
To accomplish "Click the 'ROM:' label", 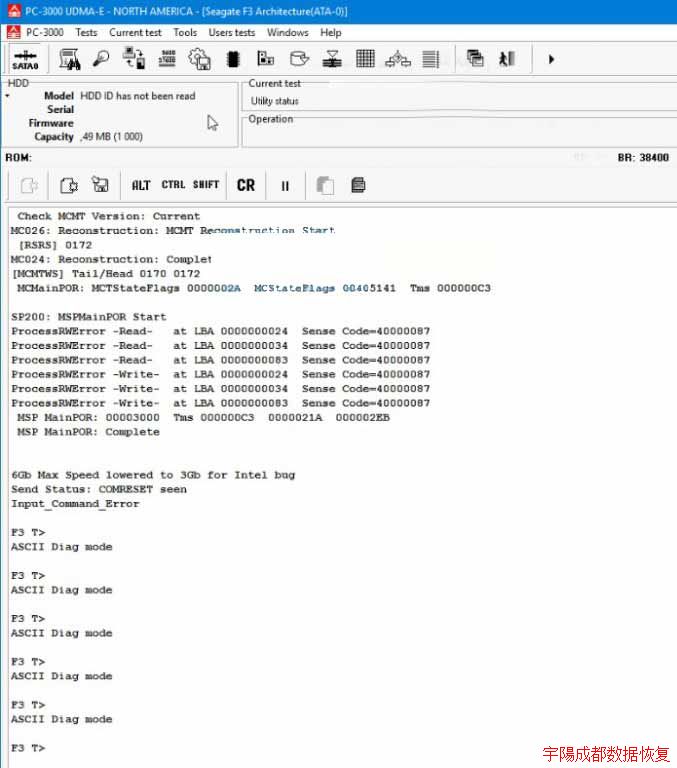I will pos(18,157).
